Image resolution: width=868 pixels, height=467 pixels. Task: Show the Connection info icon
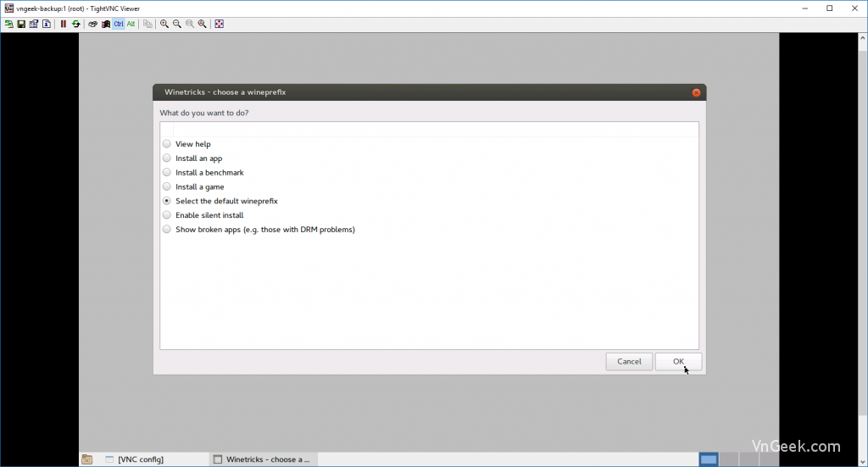click(47, 24)
